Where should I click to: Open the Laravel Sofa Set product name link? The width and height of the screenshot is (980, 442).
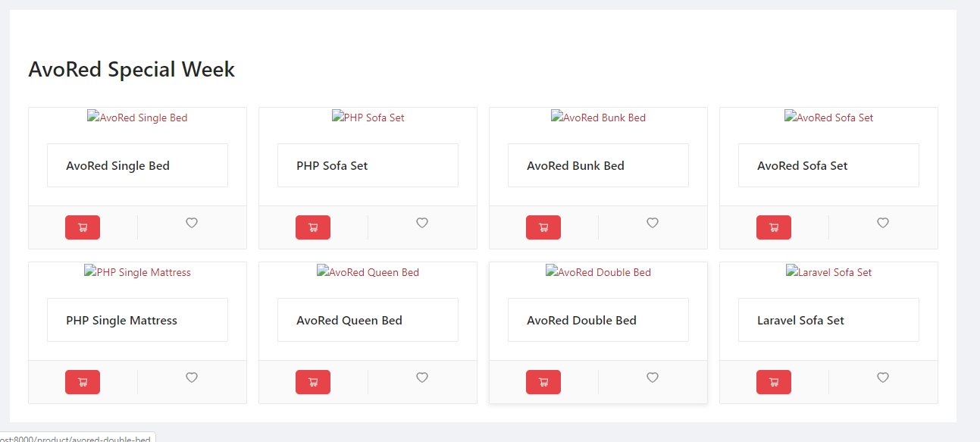pos(800,320)
